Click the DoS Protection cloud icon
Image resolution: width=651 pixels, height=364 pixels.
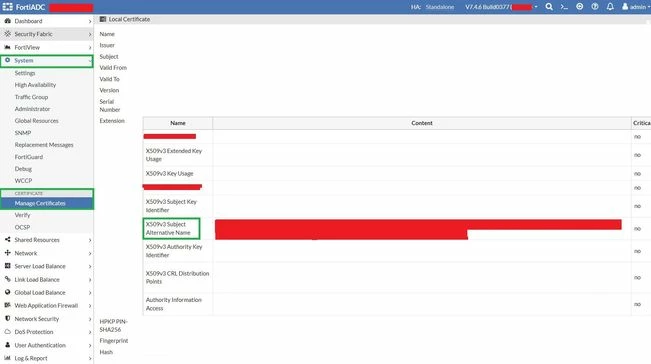point(7,332)
